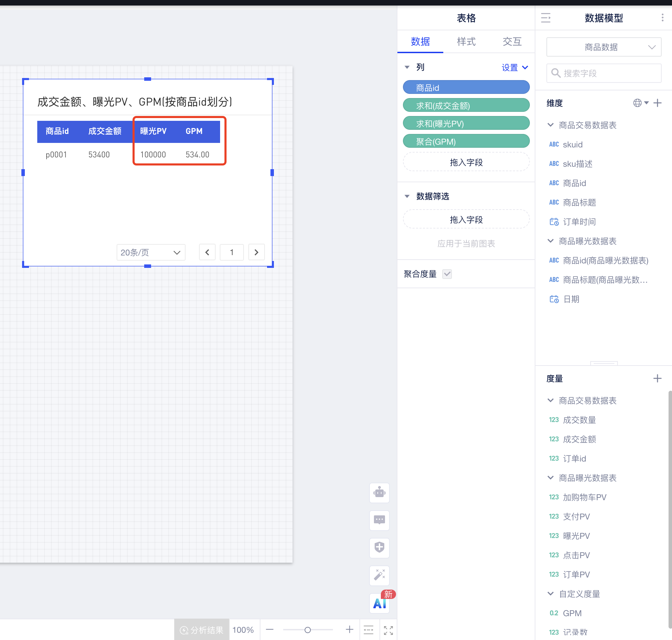Image resolution: width=672 pixels, height=640 pixels.
Task: Open the chat message icon
Action: (379, 520)
